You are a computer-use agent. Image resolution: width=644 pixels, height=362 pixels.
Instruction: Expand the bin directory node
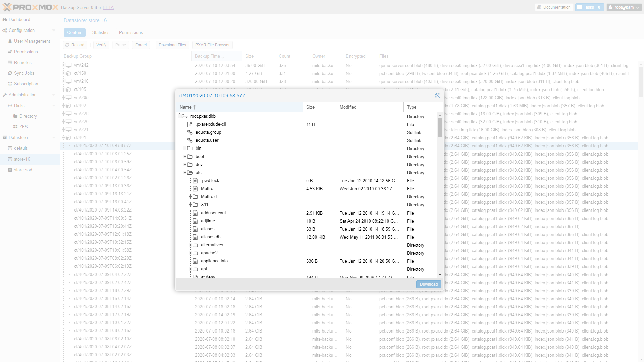pos(185,148)
